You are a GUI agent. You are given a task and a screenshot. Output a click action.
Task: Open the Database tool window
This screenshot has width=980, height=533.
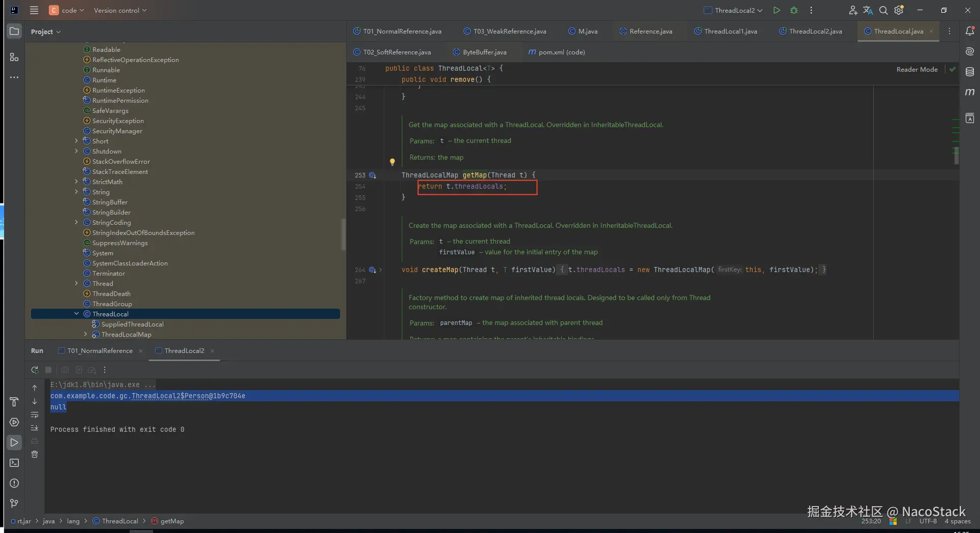[969, 72]
